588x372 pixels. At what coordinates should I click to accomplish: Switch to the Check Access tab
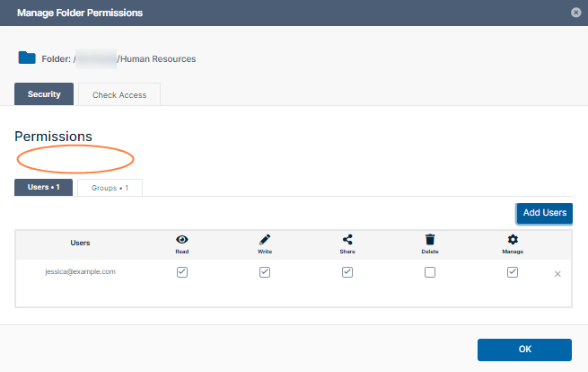[x=119, y=94]
